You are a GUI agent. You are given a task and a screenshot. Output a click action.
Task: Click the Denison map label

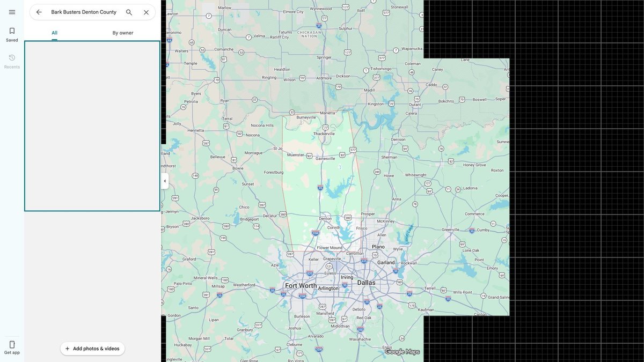click(x=399, y=139)
